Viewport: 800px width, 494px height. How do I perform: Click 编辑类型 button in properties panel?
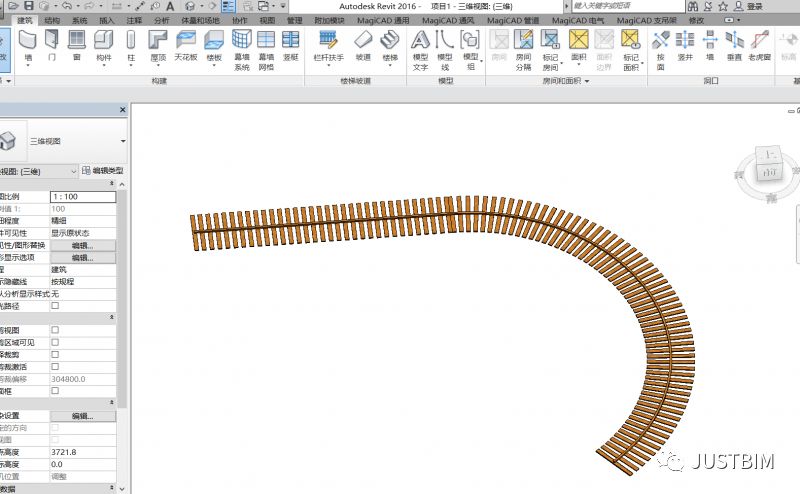tap(103, 171)
